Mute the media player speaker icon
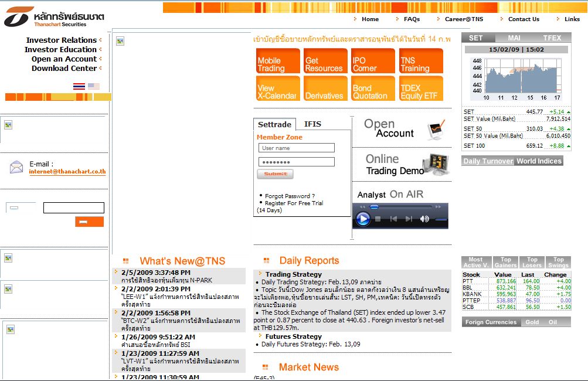 click(x=424, y=219)
